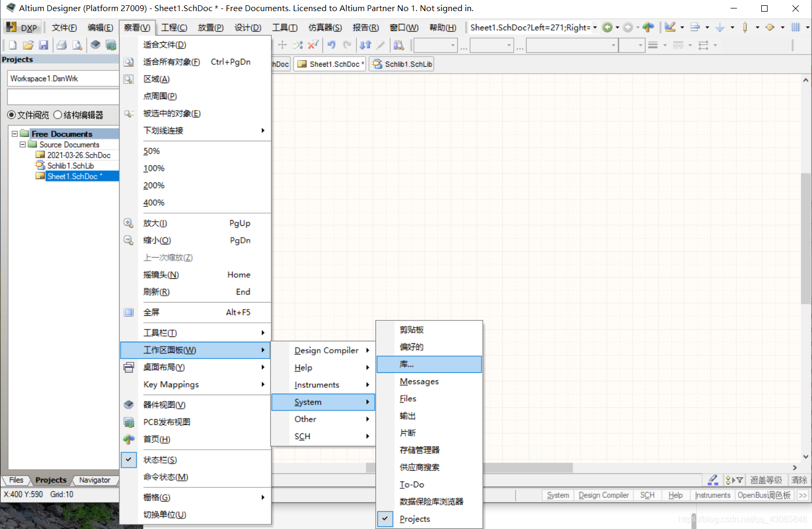Switch to the Navigator panel tab
The width and height of the screenshot is (812, 529).
(95, 480)
